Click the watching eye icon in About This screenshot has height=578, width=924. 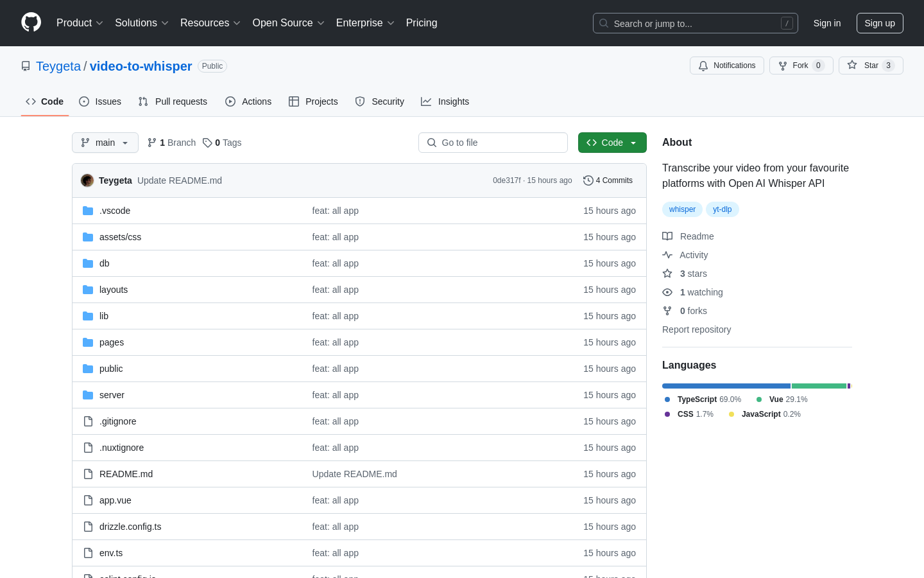tap(667, 292)
